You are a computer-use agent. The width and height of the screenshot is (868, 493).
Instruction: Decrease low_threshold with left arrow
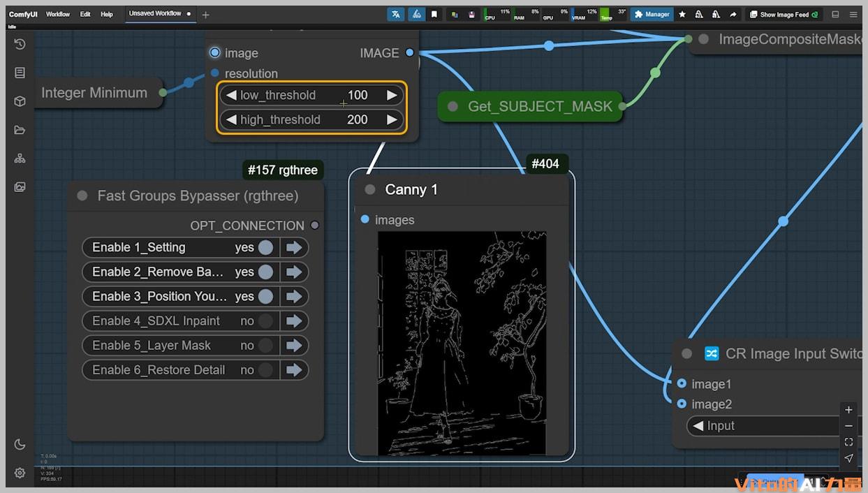[231, 95]
